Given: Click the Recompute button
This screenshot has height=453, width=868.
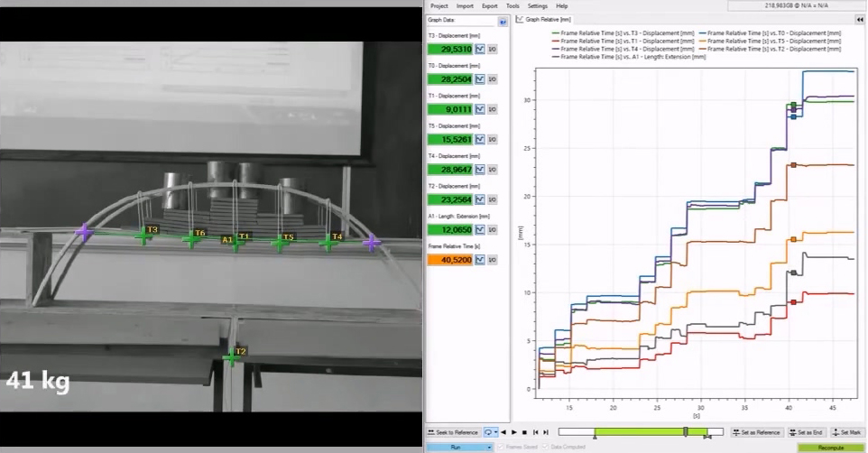Looking at the screenshot, I should click(830, 447).
